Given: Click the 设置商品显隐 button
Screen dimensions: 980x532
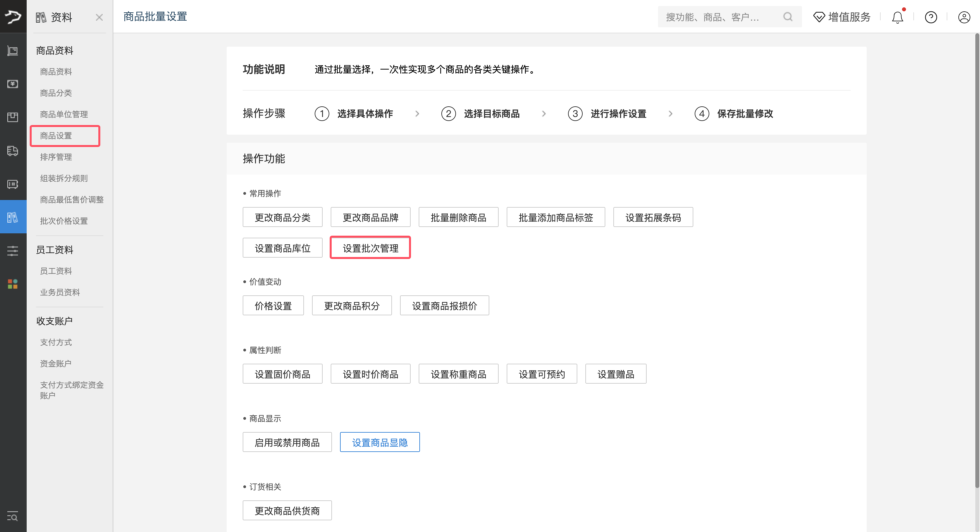Looking at the screenshot, I should pyautogui.click(x=380, y=442).
